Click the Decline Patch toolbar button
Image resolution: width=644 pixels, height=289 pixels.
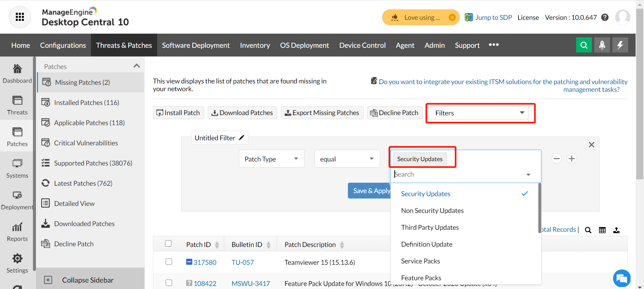pos(395,113)
